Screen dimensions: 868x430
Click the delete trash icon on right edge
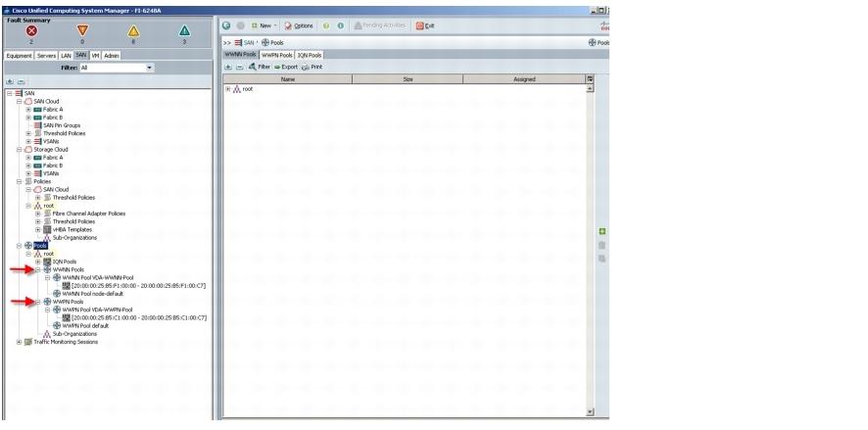(603, 245)
